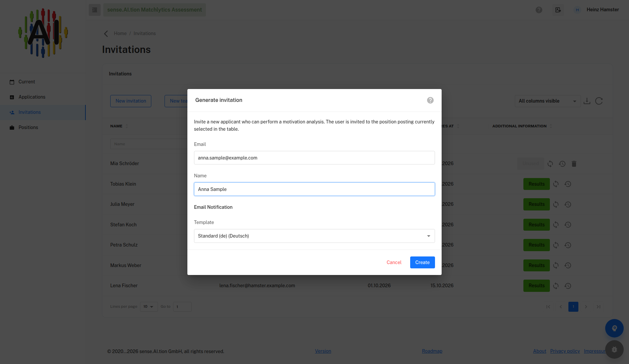View Results for Stefan Koch
This screenshot has width=629, height=364.
536,225
